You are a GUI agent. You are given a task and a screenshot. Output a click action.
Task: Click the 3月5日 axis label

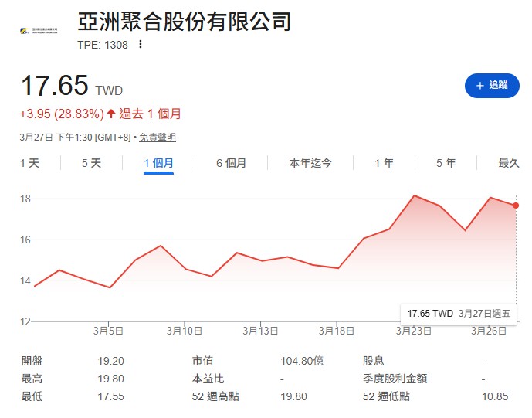click(x=108, y=331)
